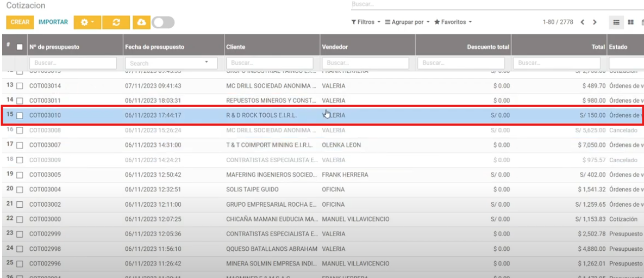The width and height of the screenshot is (644, 278).
Task: Open the Filtros dropdown
Action: [366, 22]
